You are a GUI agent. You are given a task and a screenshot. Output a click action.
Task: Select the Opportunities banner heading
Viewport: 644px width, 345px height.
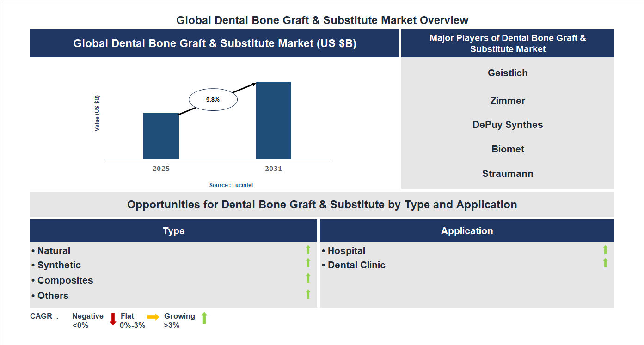322,204
